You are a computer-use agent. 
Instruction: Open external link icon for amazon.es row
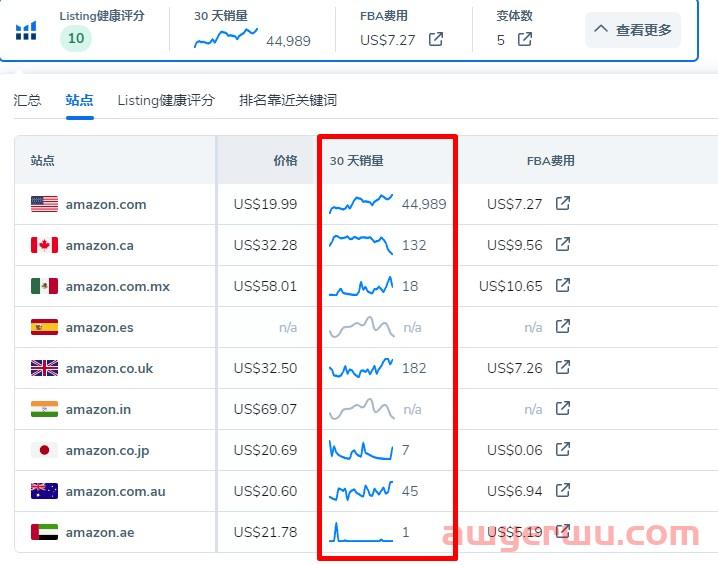563,327
